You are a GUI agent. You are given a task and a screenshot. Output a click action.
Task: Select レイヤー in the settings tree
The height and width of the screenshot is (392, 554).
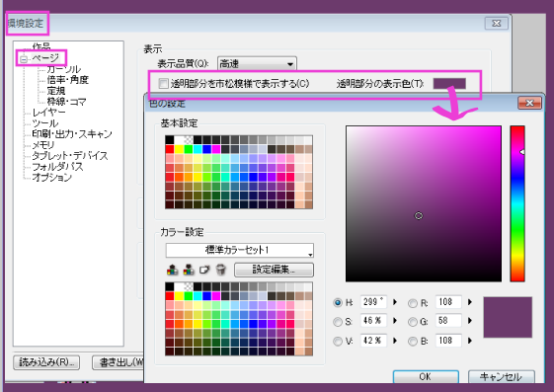click(x=48, y=113)
